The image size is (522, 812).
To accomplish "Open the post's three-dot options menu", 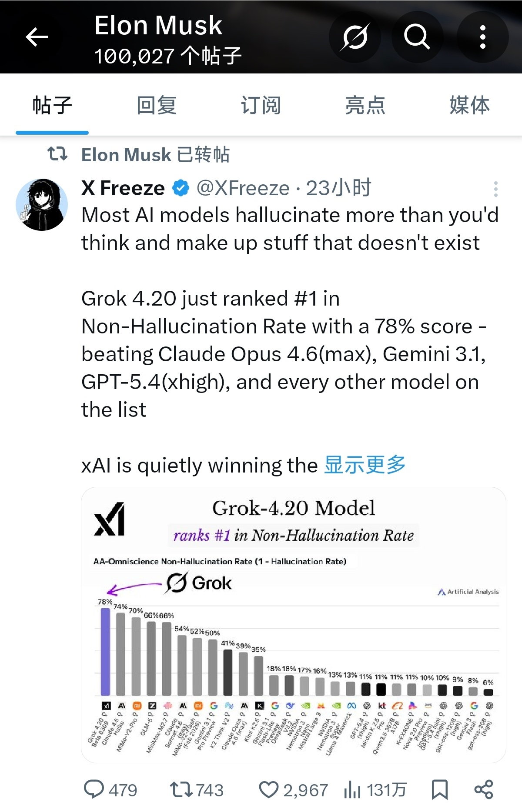I will 495,188.
